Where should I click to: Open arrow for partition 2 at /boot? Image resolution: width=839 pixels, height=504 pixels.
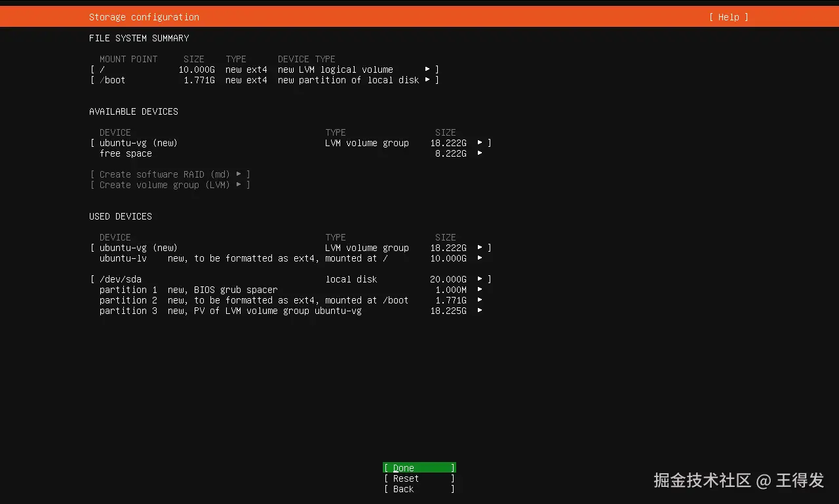[480, 300]
